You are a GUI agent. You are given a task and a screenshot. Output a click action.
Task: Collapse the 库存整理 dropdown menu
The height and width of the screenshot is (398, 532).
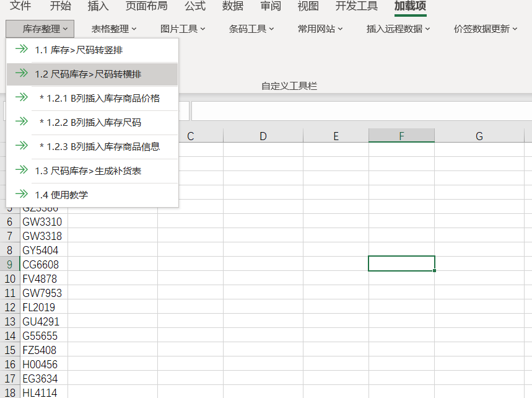click(40, 29)
